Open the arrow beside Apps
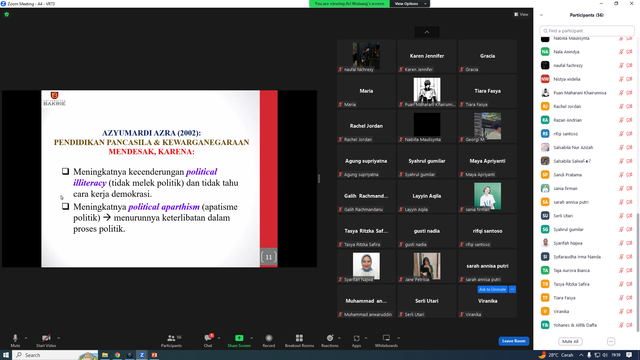The image size is (640, 360). pos(366,338)
